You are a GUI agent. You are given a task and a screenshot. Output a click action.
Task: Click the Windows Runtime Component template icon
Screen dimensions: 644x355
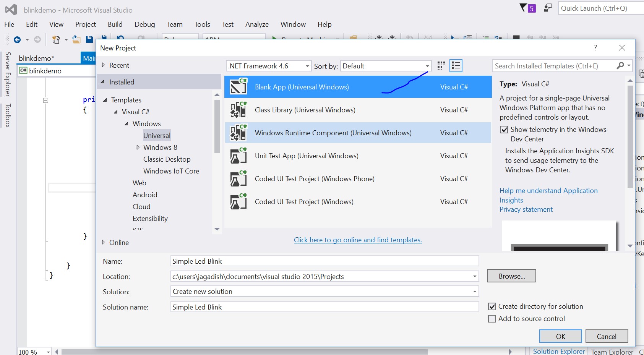tap(238, 133)
